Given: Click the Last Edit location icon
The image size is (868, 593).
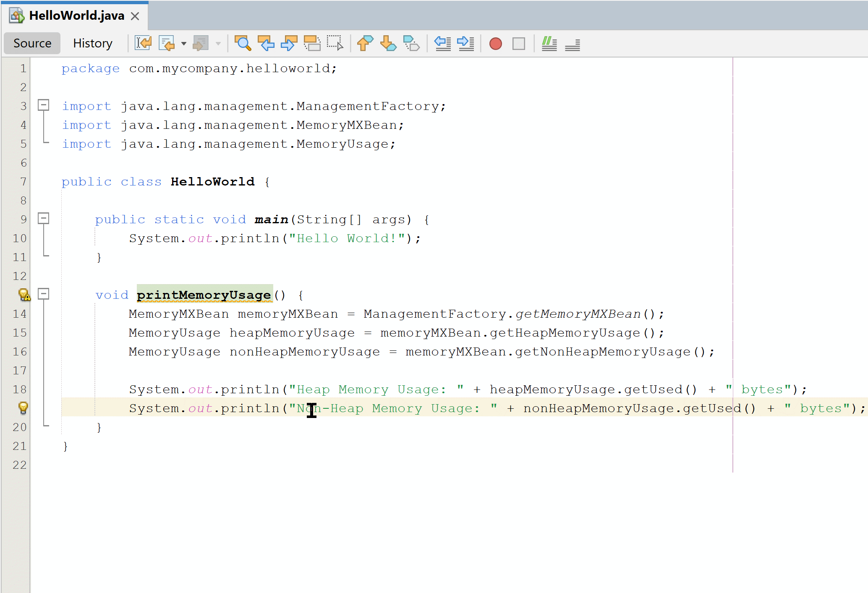Looking at the screenshot, I should click(x=143, y=43).
